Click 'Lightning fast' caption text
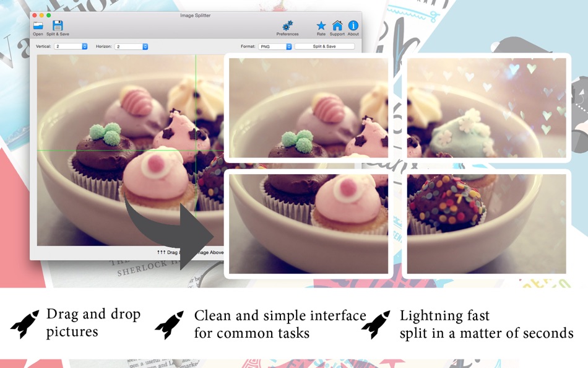The image size is (588, 368). coord(444,315)
